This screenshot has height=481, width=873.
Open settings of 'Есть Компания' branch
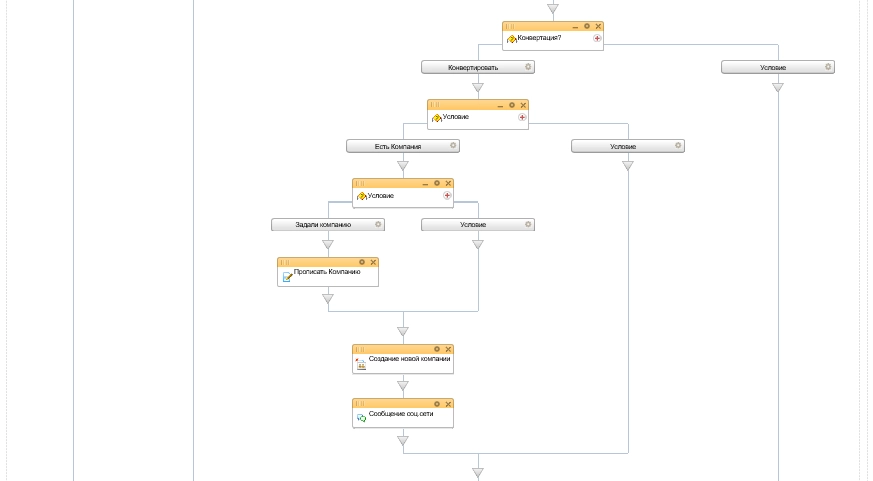click(453, 146)
